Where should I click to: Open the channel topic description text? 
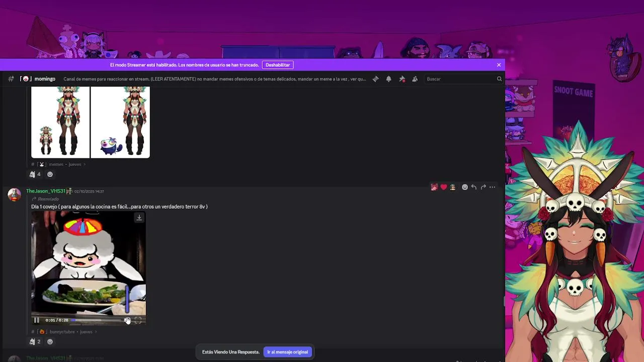[215, 79]
